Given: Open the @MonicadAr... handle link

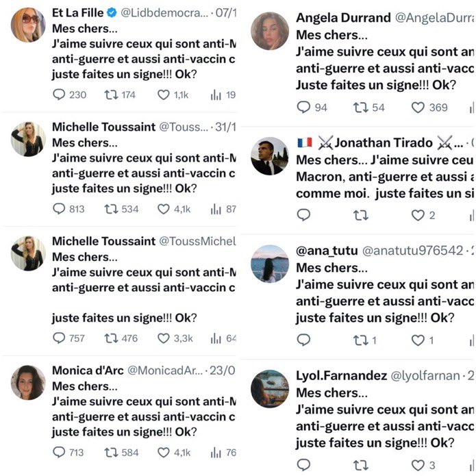Looking at the screenshot, I should coord(165,371).
